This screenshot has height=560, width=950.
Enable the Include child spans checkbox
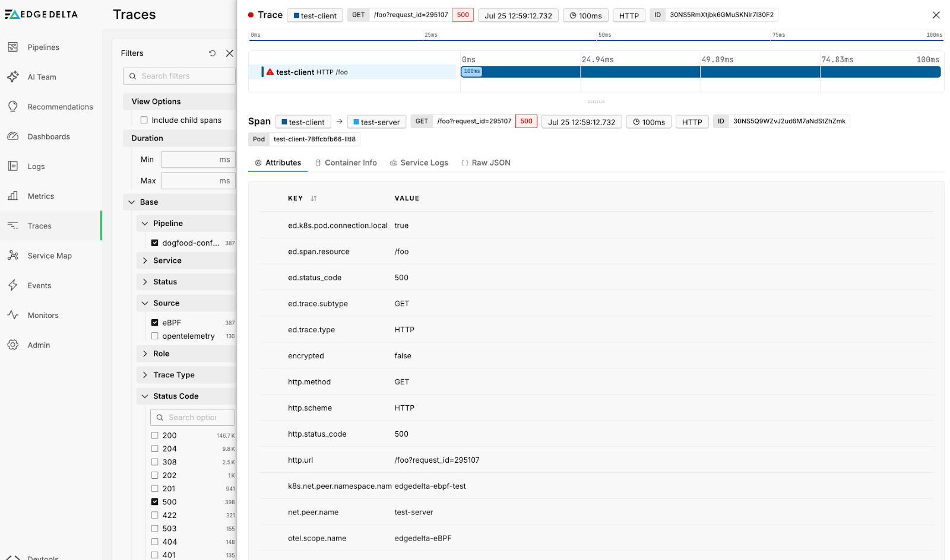(x=144, y=120)
